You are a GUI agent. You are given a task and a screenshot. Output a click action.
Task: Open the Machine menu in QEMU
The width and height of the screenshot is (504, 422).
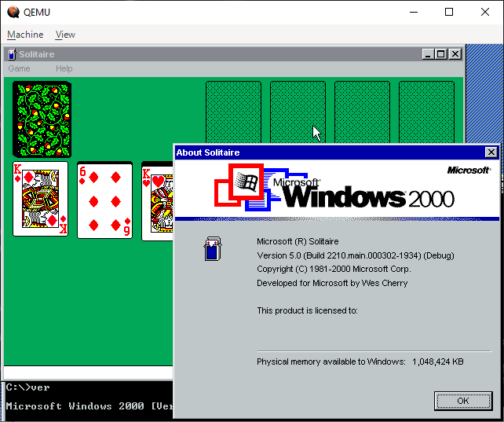click(x=25, y=35)
